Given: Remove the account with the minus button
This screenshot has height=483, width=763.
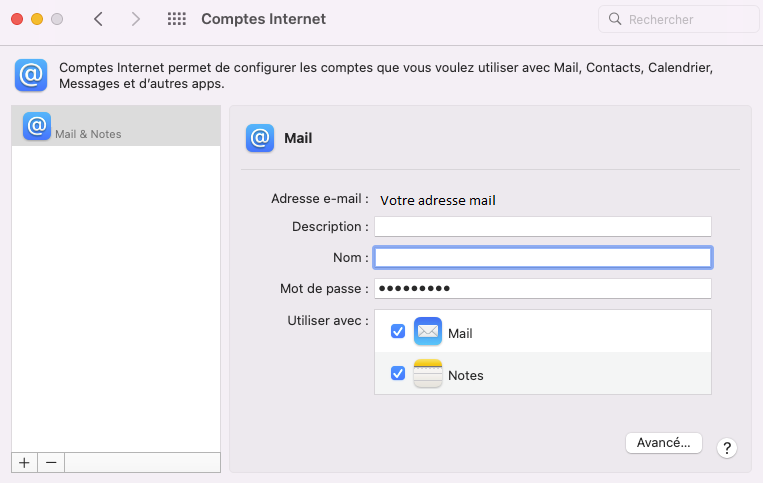Looking at the screenshot, I should click(51, 463).
